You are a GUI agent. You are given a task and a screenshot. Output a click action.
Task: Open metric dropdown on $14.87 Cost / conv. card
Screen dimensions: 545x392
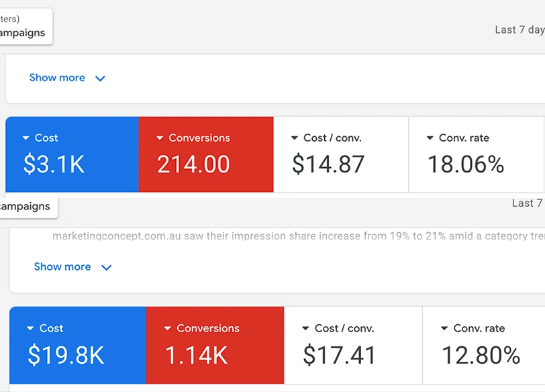295,138
